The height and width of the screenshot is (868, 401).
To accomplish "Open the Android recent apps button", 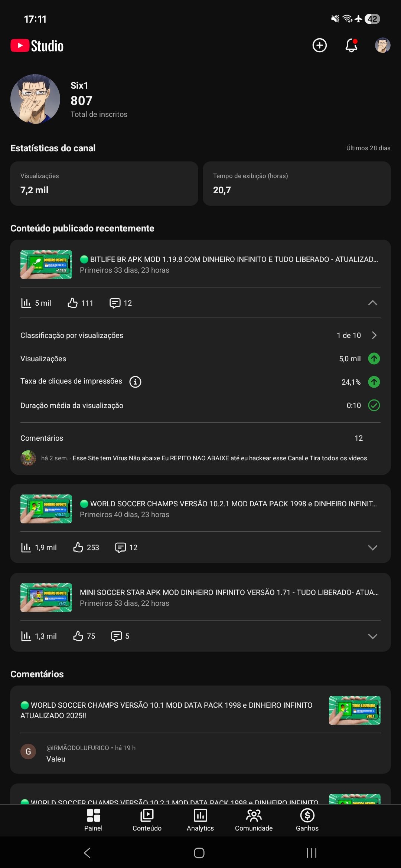I will pos(312,853).
